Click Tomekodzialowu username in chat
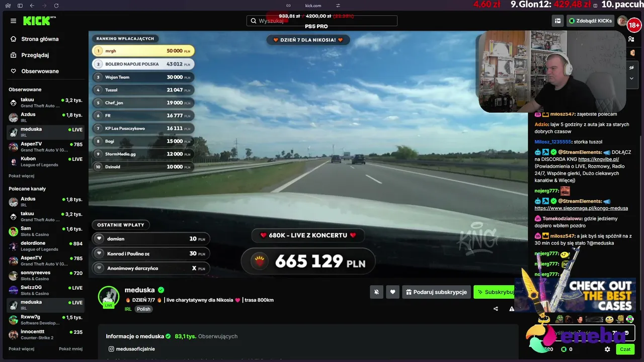644x362 pixels. point(561,219)
